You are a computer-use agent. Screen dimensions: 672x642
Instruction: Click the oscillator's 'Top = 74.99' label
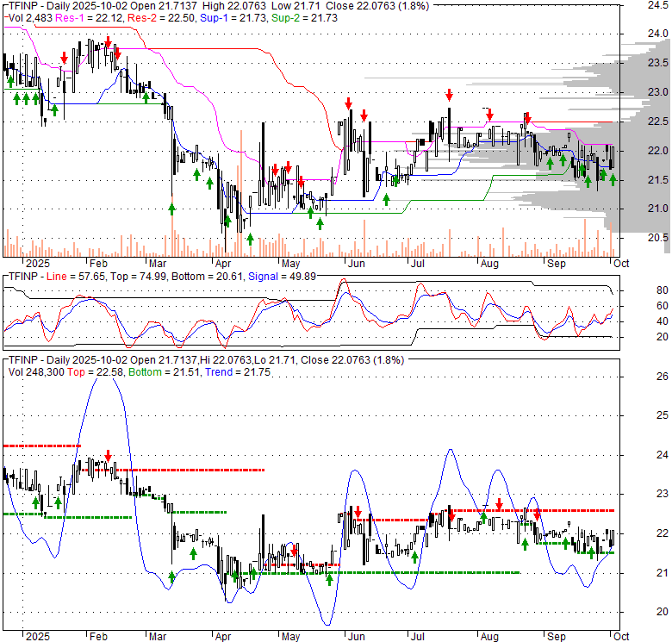point(138,277)
